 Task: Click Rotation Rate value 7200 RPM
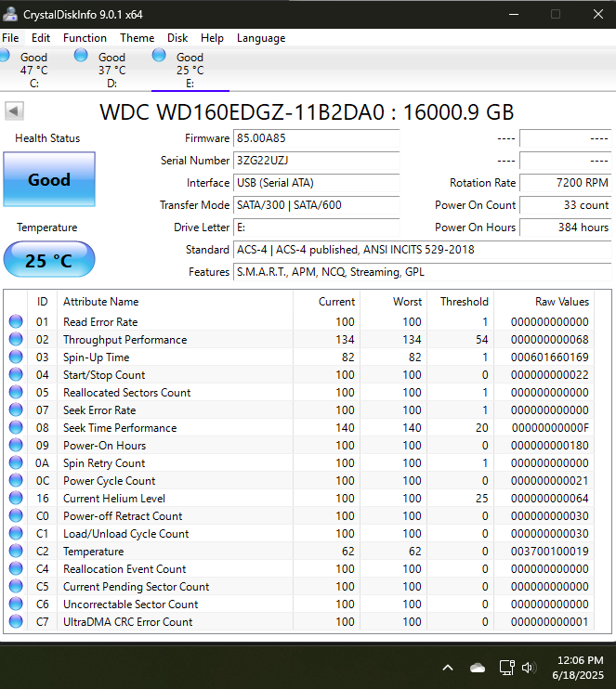point(566,183)
